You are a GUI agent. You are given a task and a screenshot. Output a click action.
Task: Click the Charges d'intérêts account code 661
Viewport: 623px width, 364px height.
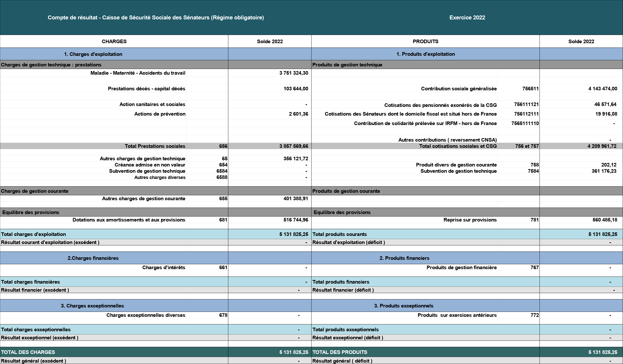223,267
